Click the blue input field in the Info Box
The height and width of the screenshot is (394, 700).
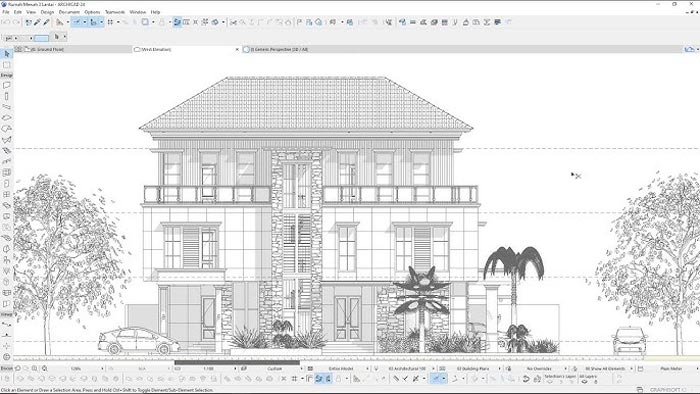(x=41, y=38)
